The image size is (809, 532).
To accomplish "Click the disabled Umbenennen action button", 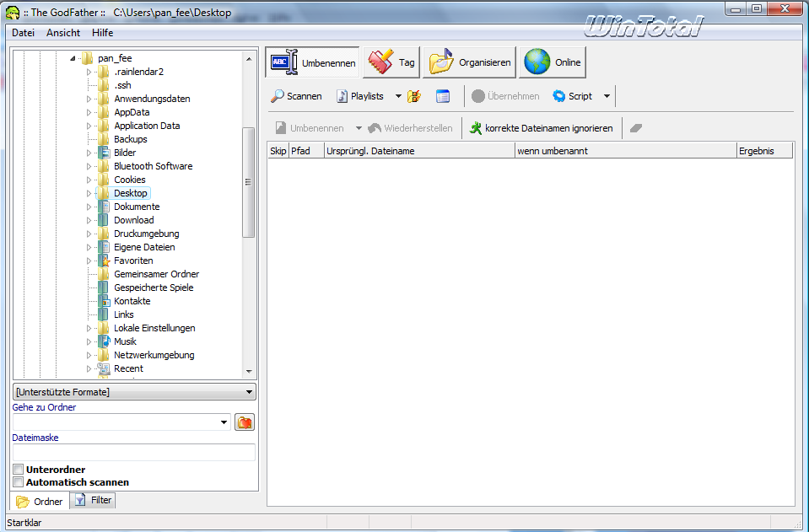I will tap(310, 128).
